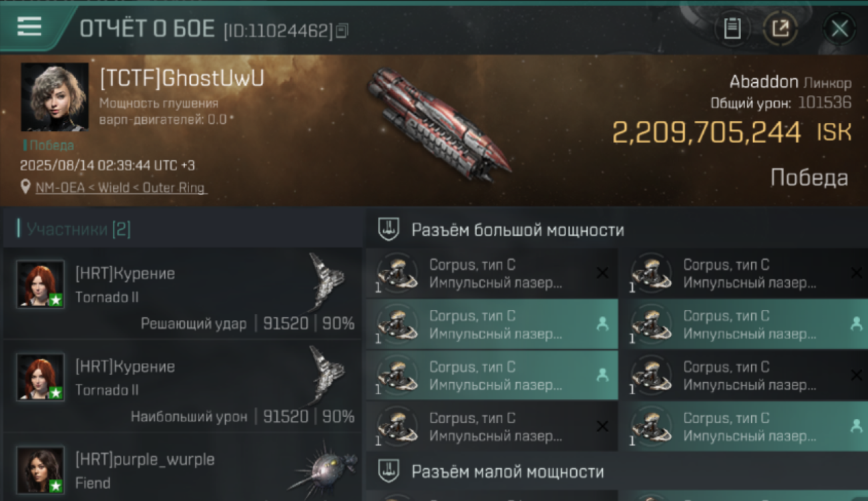Click the first destroyed Corpus laser module

click(491, 273)
